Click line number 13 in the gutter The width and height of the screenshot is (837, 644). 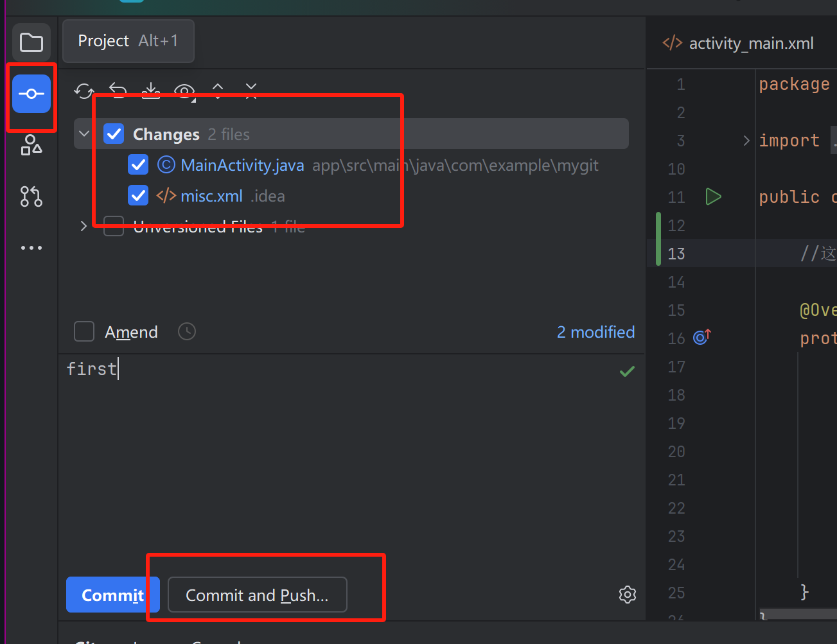[676, 254]
